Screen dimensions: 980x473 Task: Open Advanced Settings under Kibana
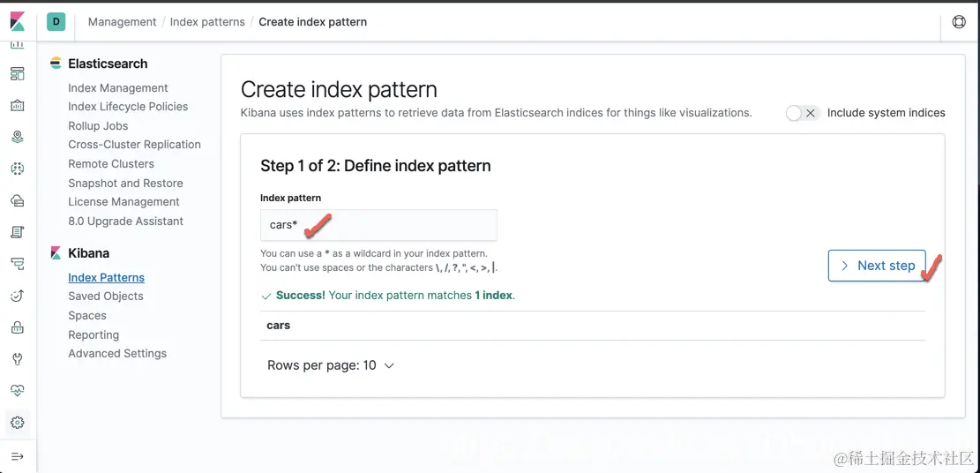coord(117,354)
